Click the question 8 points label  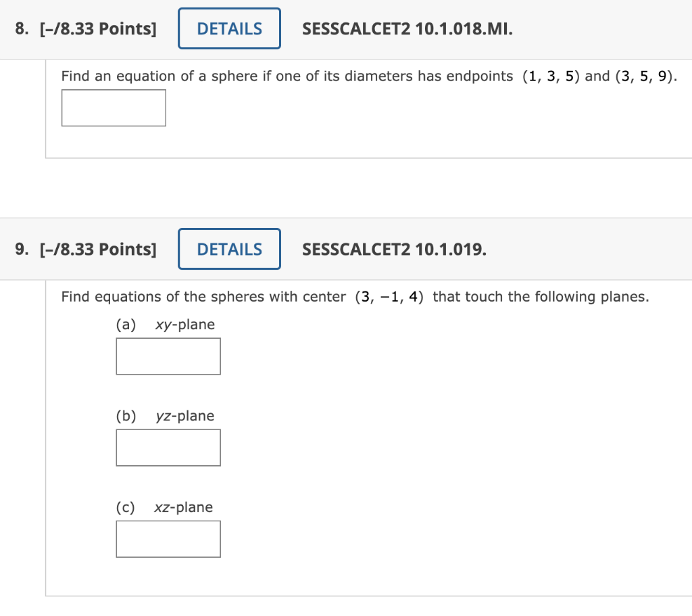pos(99,28)
